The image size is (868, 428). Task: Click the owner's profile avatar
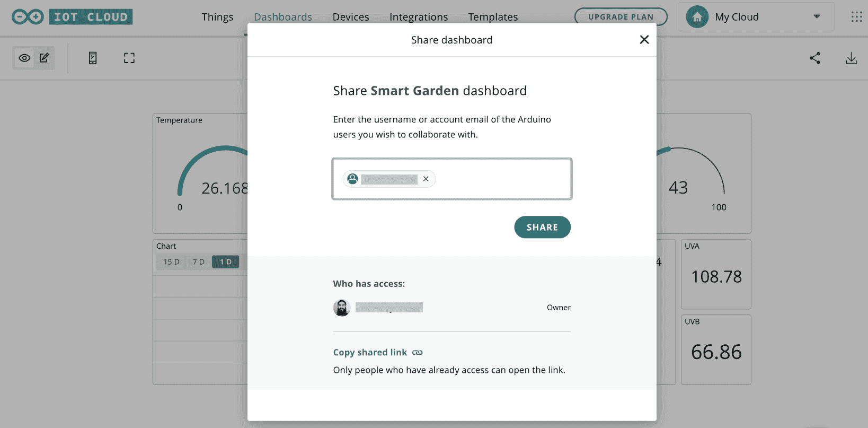pyautogui.click(x=342, y=308)
